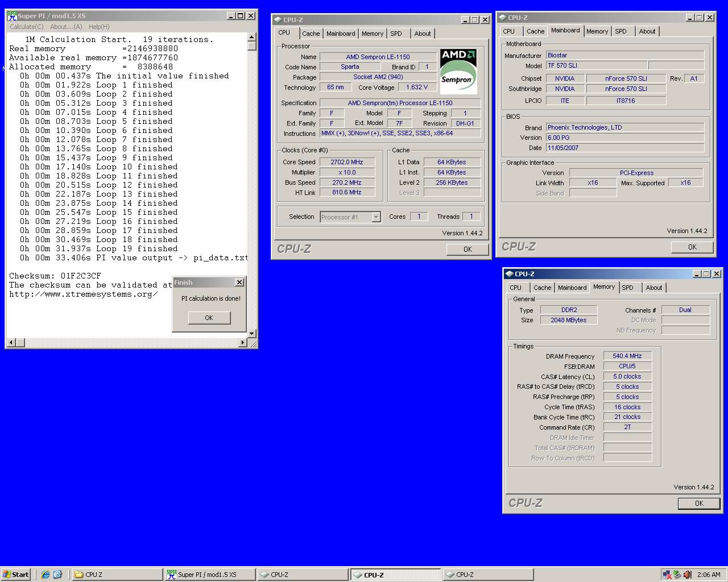Click the Level 2 cache 256 KBytes value
This screenshot has width=728, height=582.
[452, 182]
